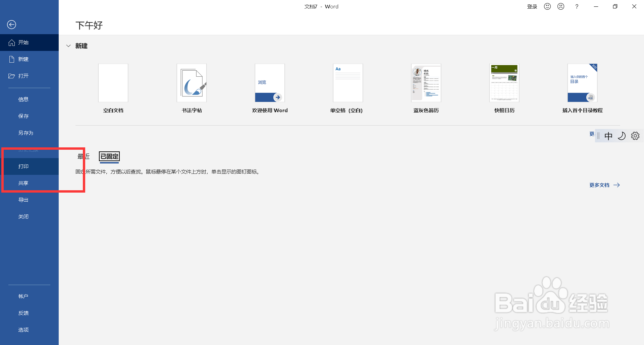Click the frowning face feedback icon
644x345 pixels.
click(x=561, y=6)
